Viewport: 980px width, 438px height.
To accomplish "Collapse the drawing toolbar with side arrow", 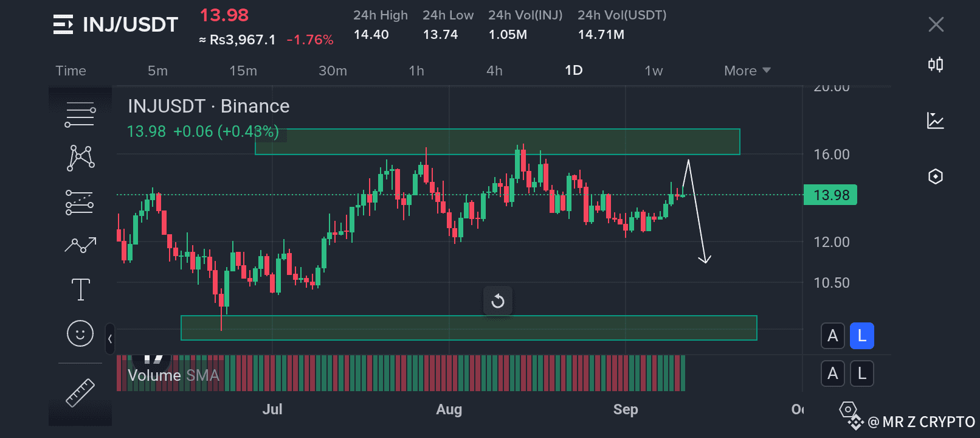I will pos(110,339).
